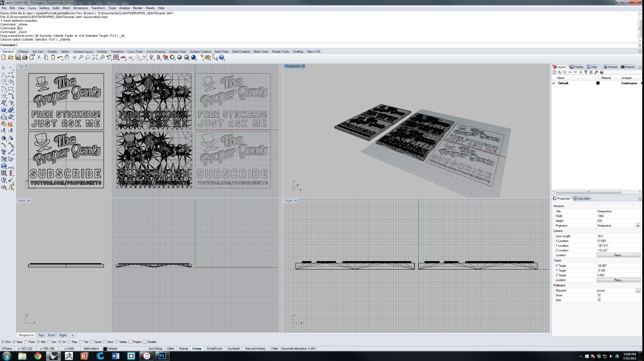Click the Command prompt input field
The height and width of the screenshot is (361, 644).
pyautogui.click(x=327, y=45)
